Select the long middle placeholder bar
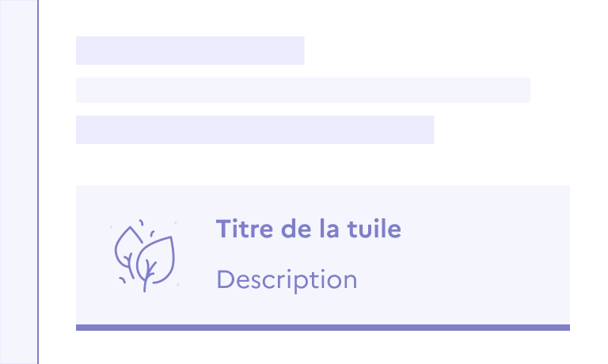This screenshot has width=608, height=364. [302, 90]
